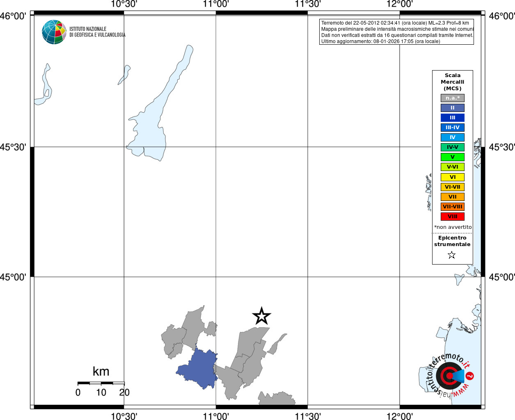Click the left 46°00' latitude label
Image resolution: width=515 pixels, height=420 pixels.
13,16
